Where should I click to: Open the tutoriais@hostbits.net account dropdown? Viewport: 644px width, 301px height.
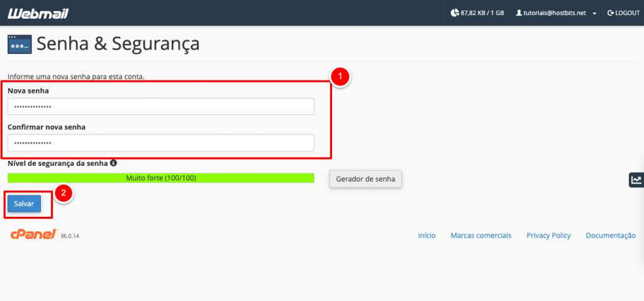click(557, 13)
